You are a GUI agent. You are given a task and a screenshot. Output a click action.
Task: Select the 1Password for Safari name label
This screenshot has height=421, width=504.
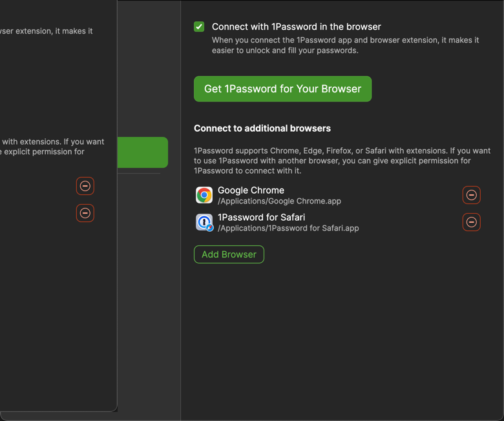261,218
